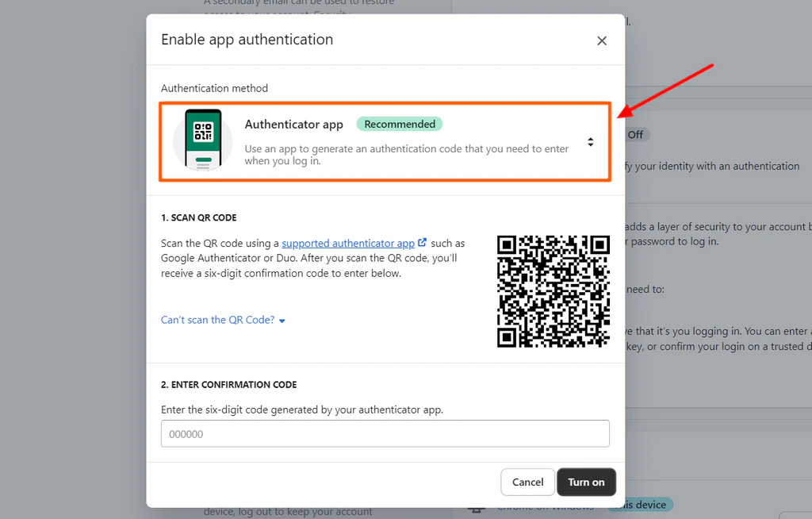The image size is (812, 519).
Task: Click the Authenticator app title text
Action: [x=293, y=125]
